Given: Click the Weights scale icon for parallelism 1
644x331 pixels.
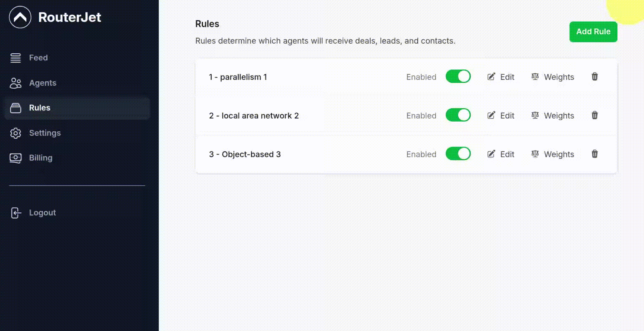Looking at the screenshot, I should click(x=535, y=77).
